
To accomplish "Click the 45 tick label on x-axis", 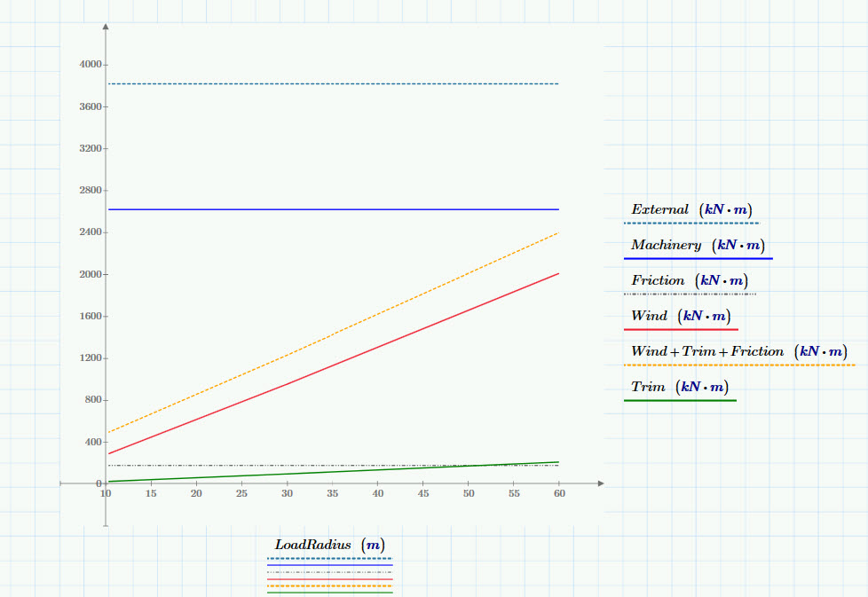I will click(x=423, y=493).
